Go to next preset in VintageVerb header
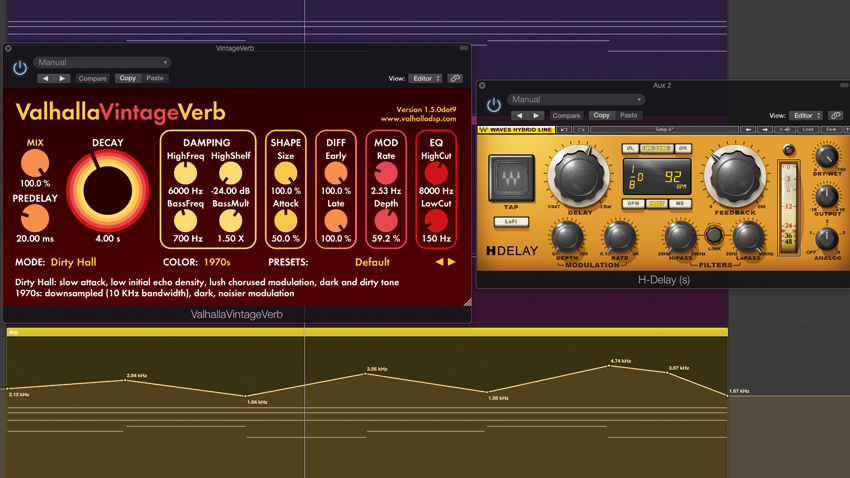 click(x=62, y=79)
